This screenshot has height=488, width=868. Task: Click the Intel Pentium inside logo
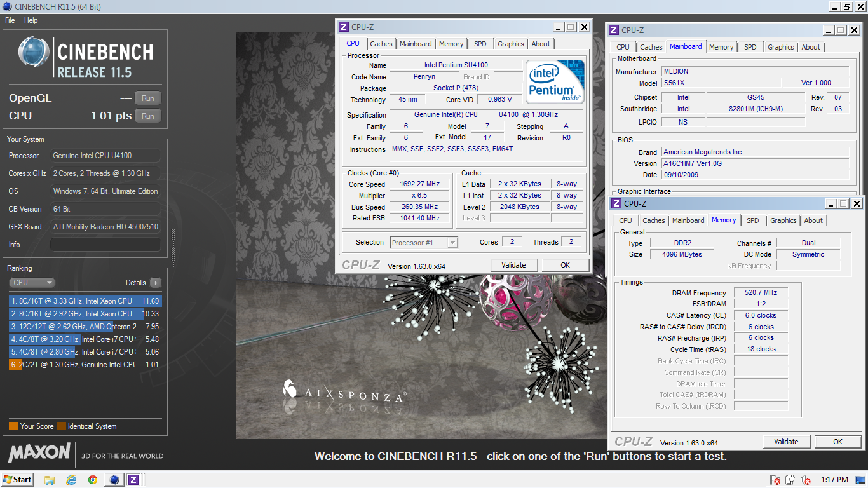(x=556, y=81)
